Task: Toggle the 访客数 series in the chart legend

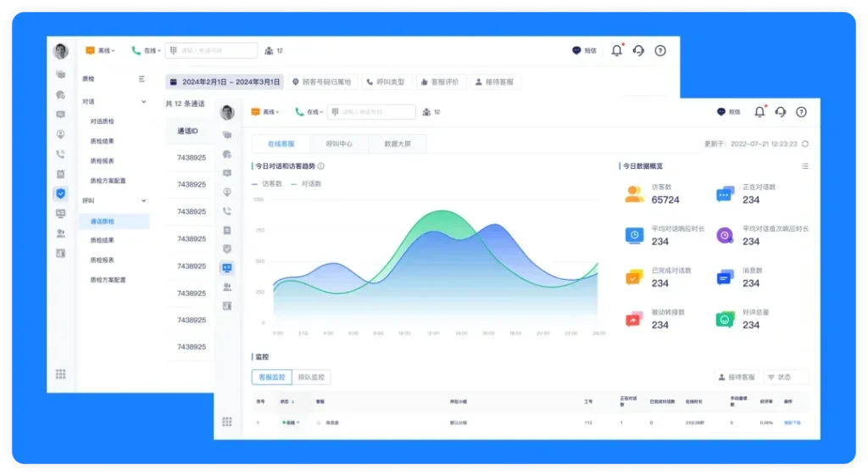Action: pos(267,183)
